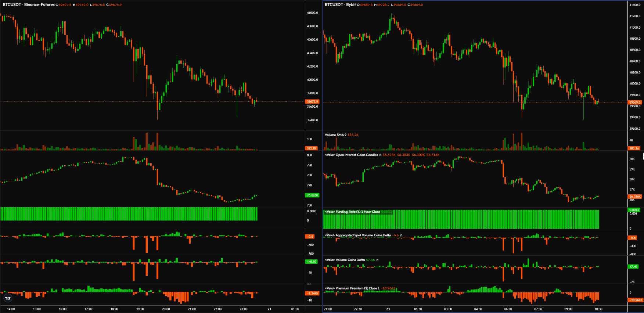Click the 39669.0 current price label on Bybit chart
The image size is (644, 313).
[x=635, y=102]
